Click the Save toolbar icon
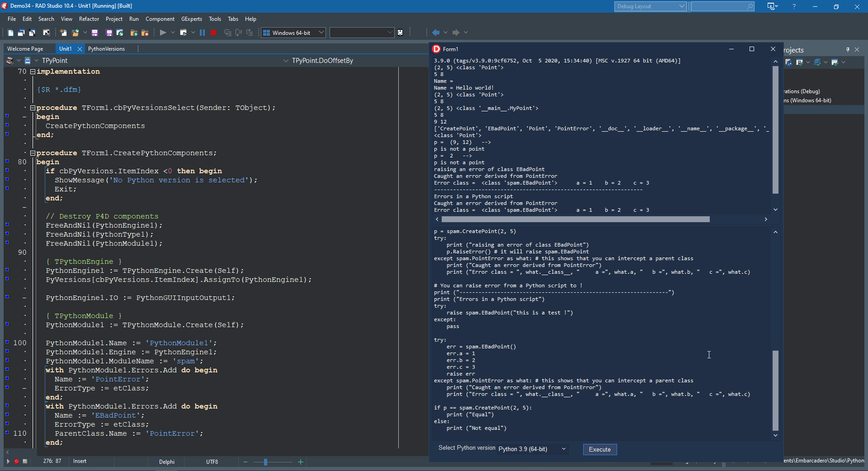 (94, 33)
